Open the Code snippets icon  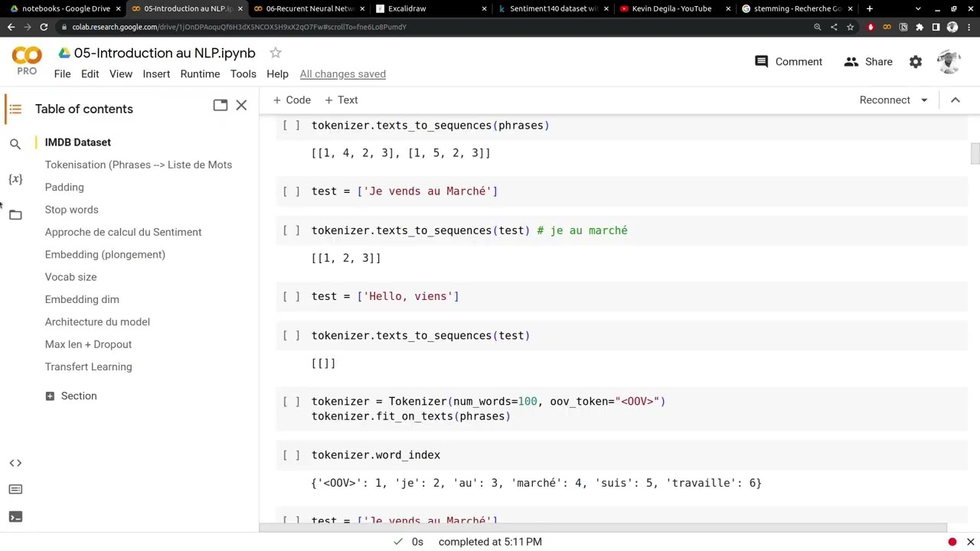point(15,463)
